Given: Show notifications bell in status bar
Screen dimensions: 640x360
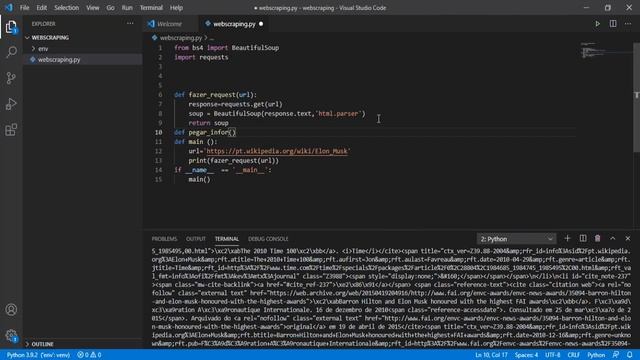Looking at the screenshot, I should (x=630, y=355).
